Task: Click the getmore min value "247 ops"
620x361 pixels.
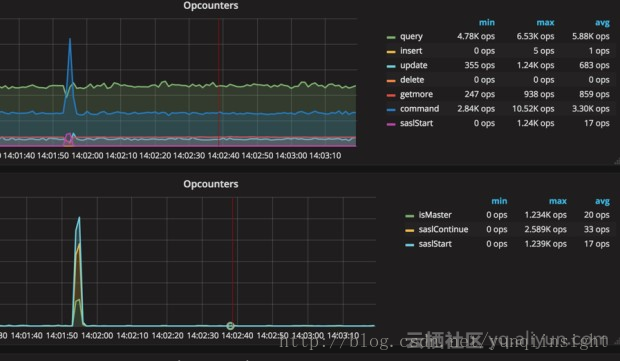Action: pyautogui.click(x=480, y=94)
